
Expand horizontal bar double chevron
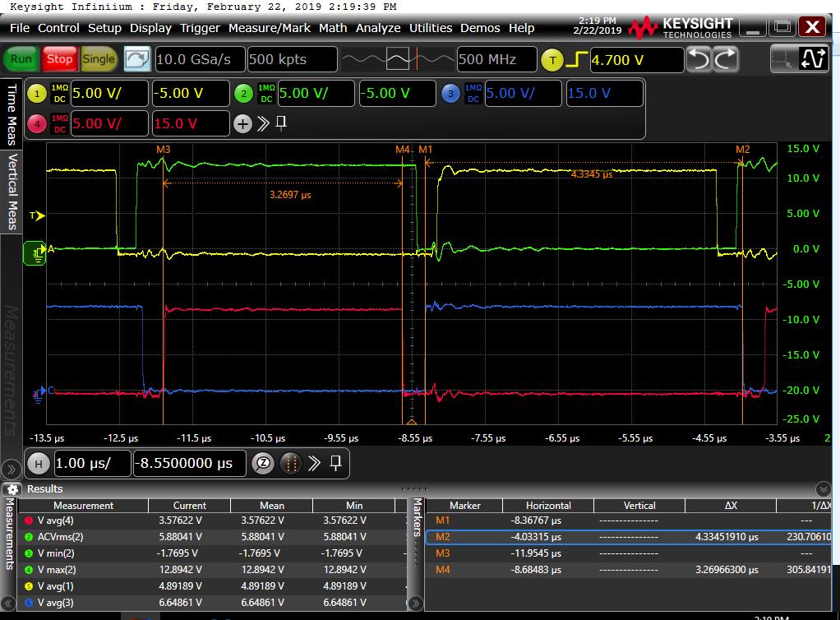pos(315,463)
